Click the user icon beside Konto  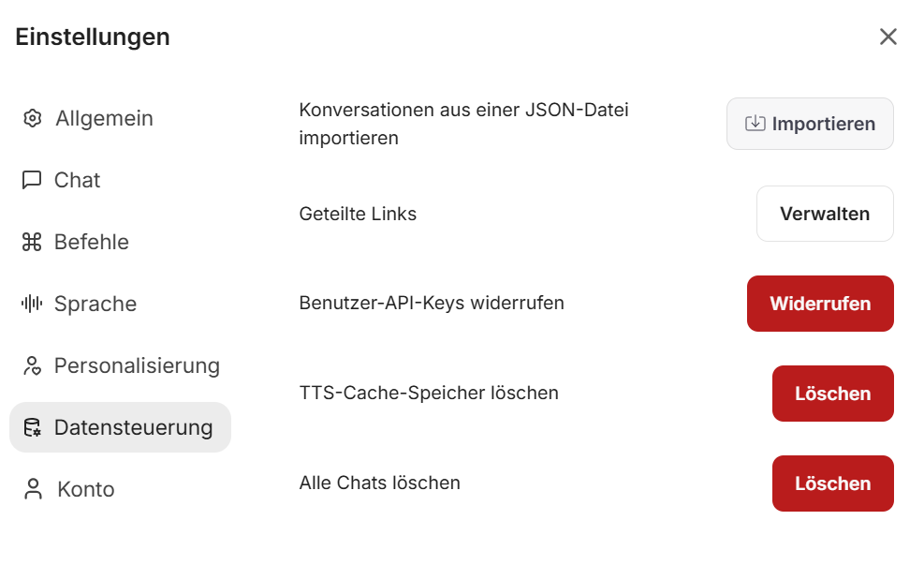34,489
